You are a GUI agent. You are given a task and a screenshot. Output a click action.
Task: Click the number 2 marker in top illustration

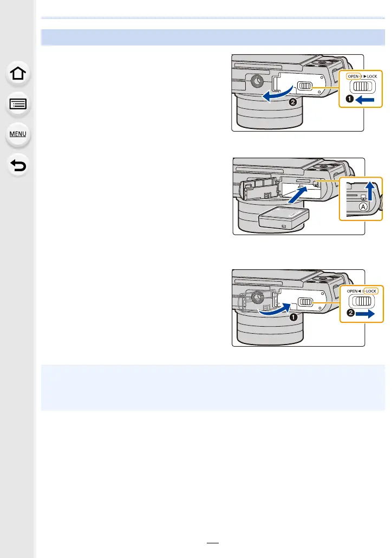(x=293, y=102)
